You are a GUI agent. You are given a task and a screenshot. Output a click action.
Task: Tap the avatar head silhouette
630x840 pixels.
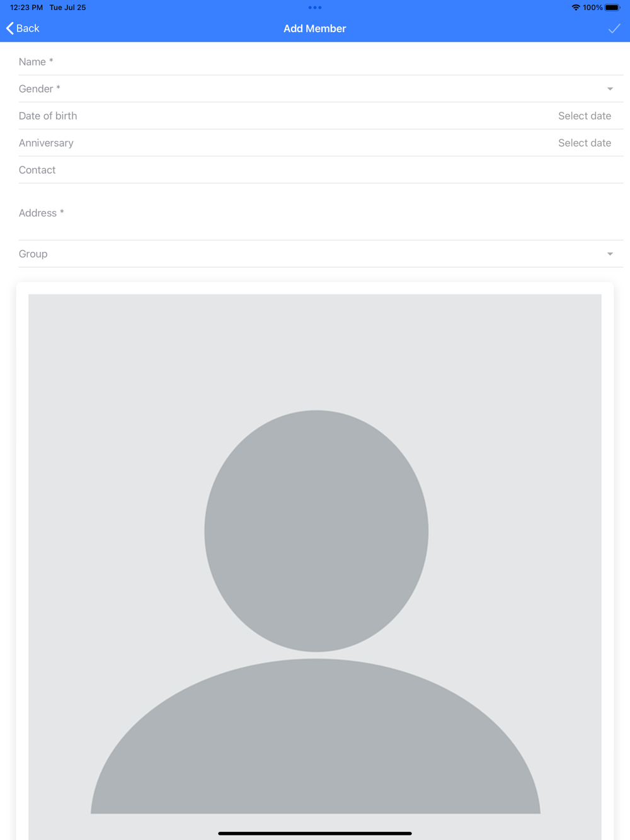point(316,531)
